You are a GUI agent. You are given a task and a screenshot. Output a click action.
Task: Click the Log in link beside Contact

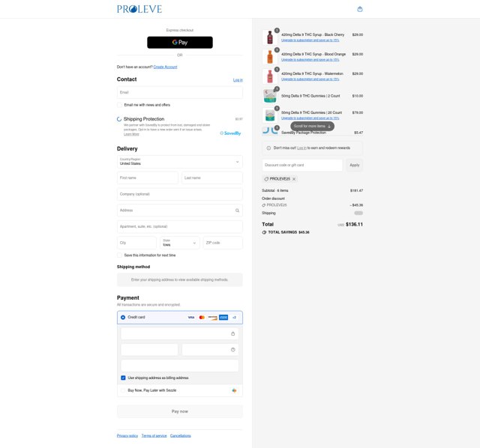point(238,80)
